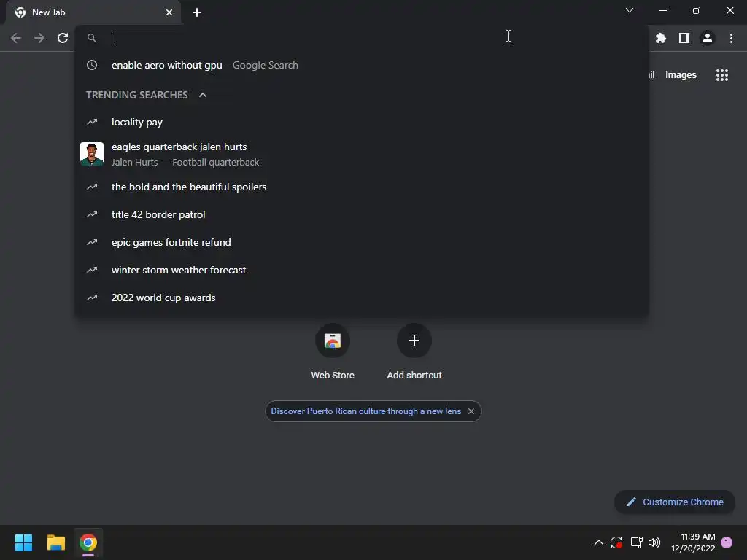The image size is (747, 560).
Task: Show hidden system tray icons
Action: point(599,542)
